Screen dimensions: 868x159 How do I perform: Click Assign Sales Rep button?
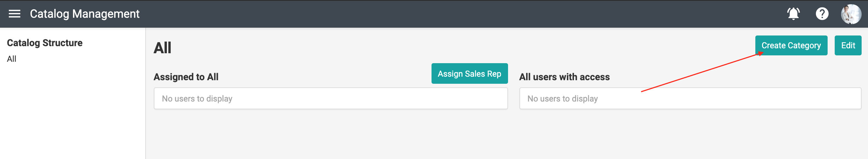469,74
